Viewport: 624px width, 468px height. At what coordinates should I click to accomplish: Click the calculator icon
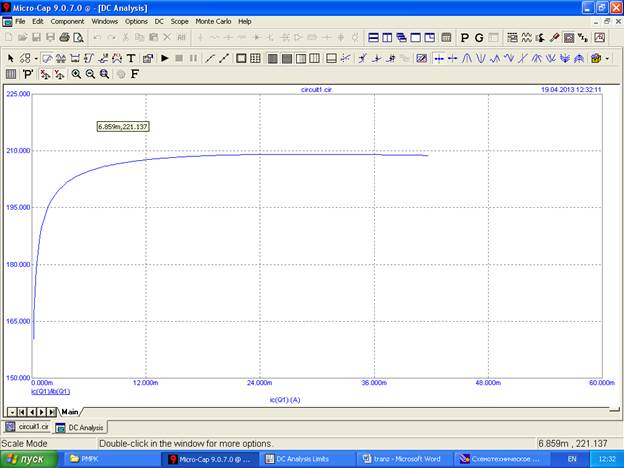(446, 38)
